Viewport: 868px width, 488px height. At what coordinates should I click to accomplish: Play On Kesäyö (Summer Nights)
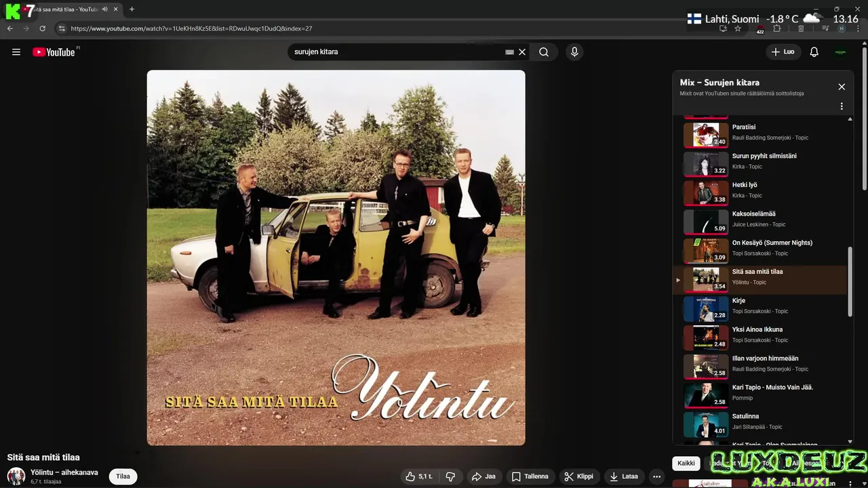759,250
